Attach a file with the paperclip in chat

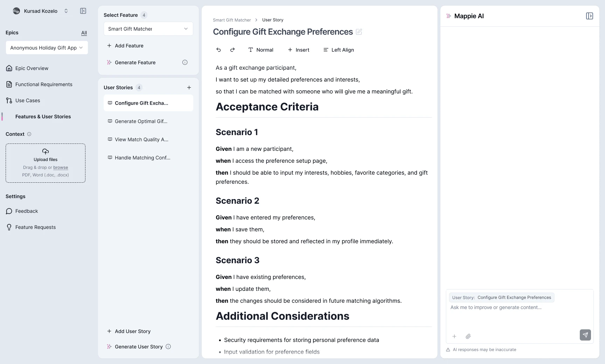(x=468, y=336)
